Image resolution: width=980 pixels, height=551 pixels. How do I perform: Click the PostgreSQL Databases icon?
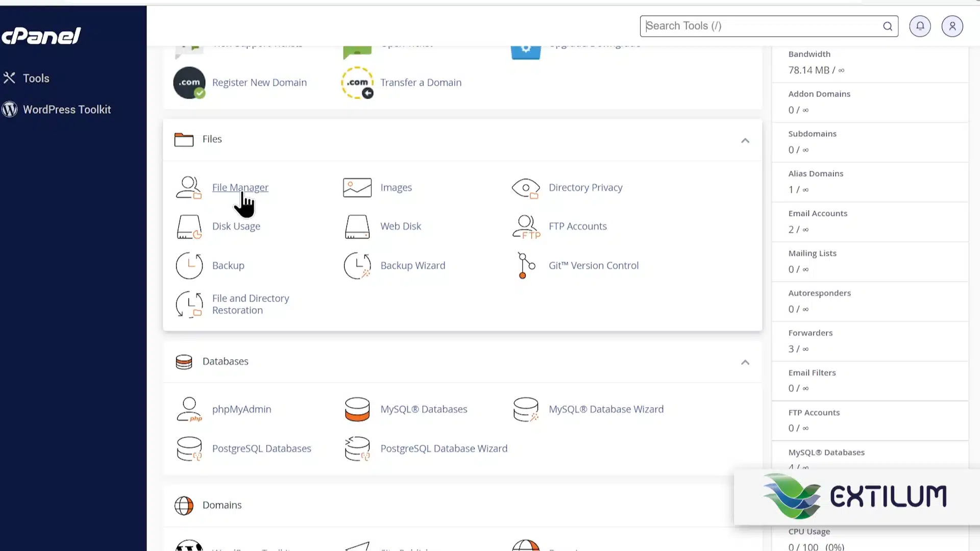pos(189,449)
